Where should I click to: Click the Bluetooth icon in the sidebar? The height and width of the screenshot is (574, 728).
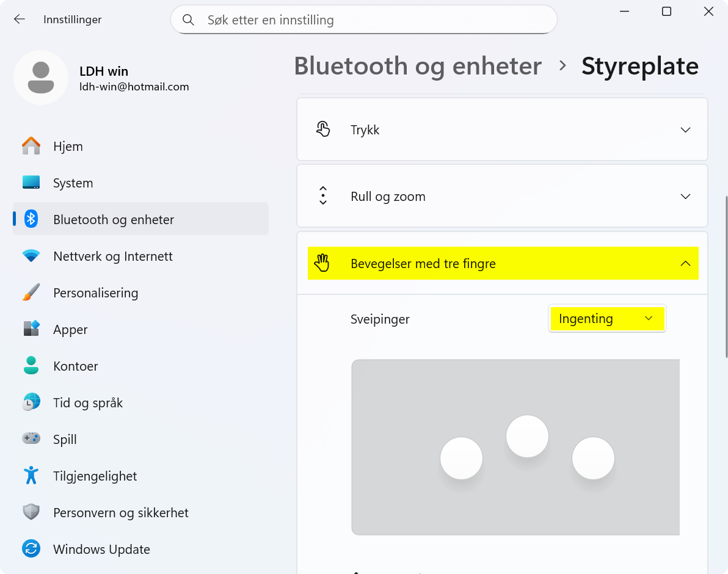click(31, 219)
